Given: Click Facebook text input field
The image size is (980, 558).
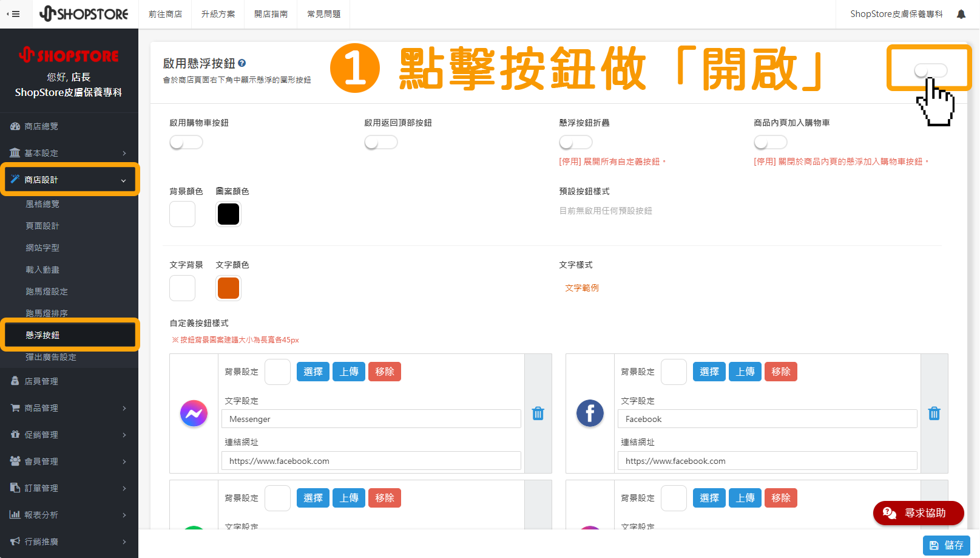Looking at the screenshot, I should pos(768,419).
